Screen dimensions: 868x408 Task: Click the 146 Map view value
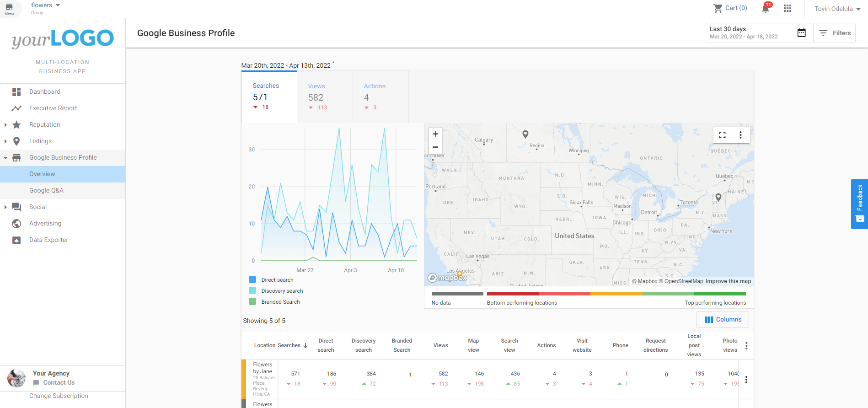click(479, 374)
